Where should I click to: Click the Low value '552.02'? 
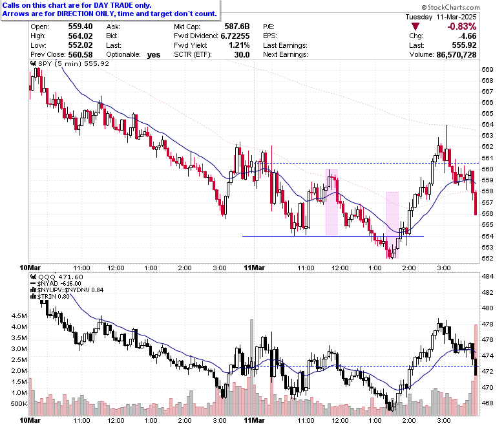80,45
